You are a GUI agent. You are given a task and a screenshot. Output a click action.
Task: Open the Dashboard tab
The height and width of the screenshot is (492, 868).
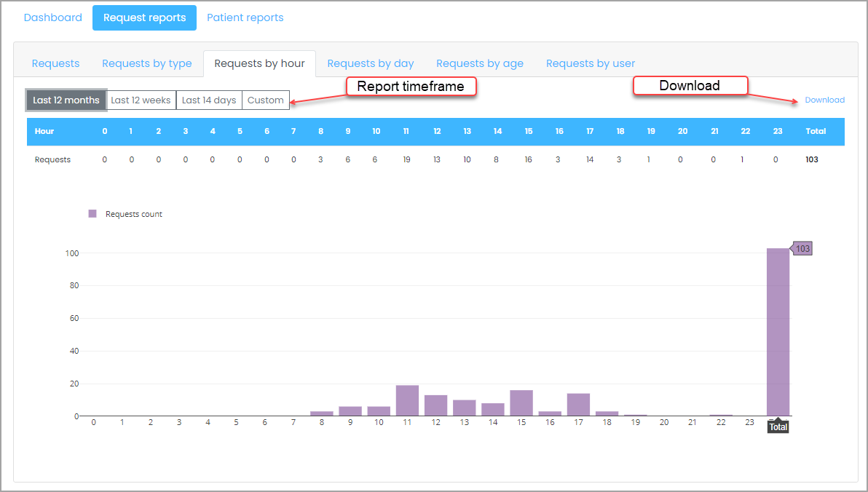click(x=52, y=17)
